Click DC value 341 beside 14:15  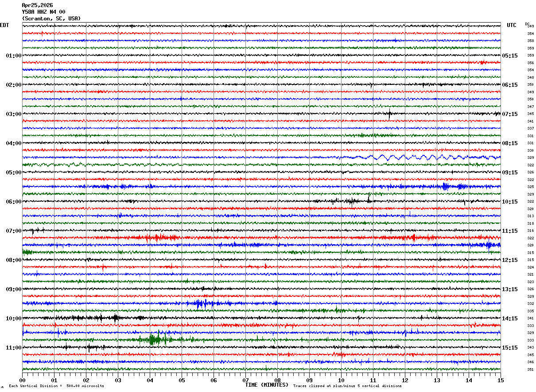530,319
